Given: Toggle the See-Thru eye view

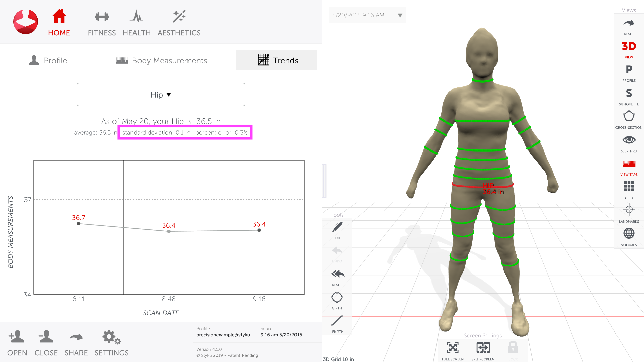Looking at the screenshot, I should [x=629, y=140].
